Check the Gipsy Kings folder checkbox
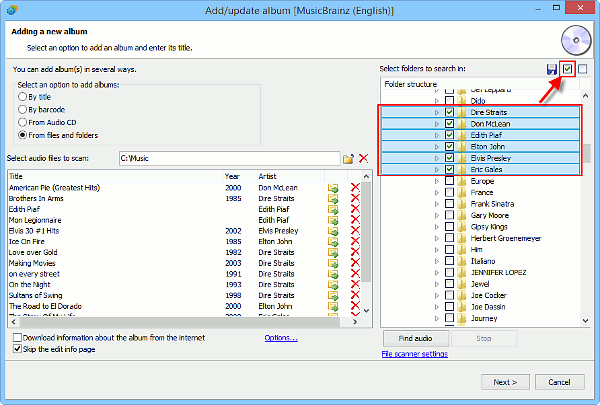 [450, 227]
